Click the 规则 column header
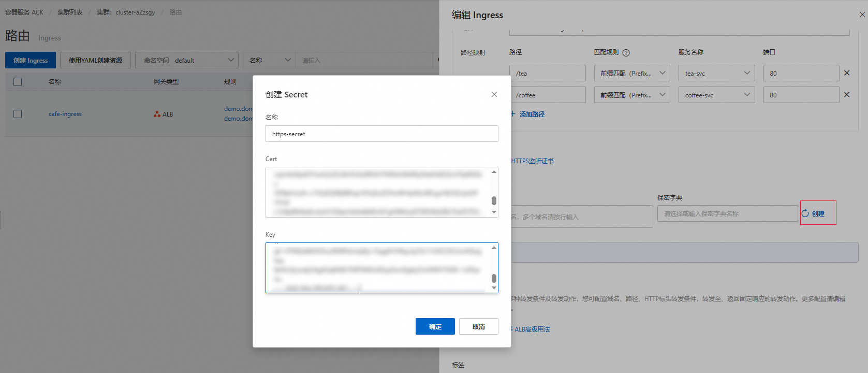Screen dimensions: 868x373 point(230,82)
